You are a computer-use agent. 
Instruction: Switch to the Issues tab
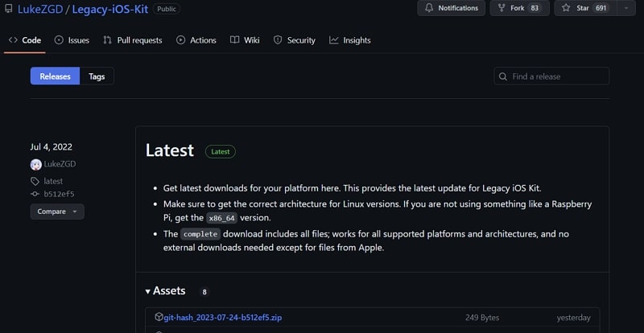72,40
